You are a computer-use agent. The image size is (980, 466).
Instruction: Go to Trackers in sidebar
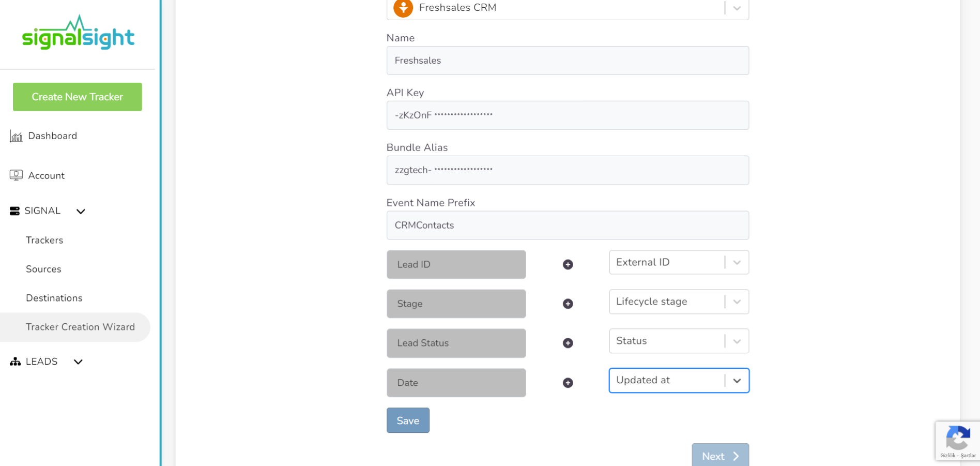coord(44,240)
